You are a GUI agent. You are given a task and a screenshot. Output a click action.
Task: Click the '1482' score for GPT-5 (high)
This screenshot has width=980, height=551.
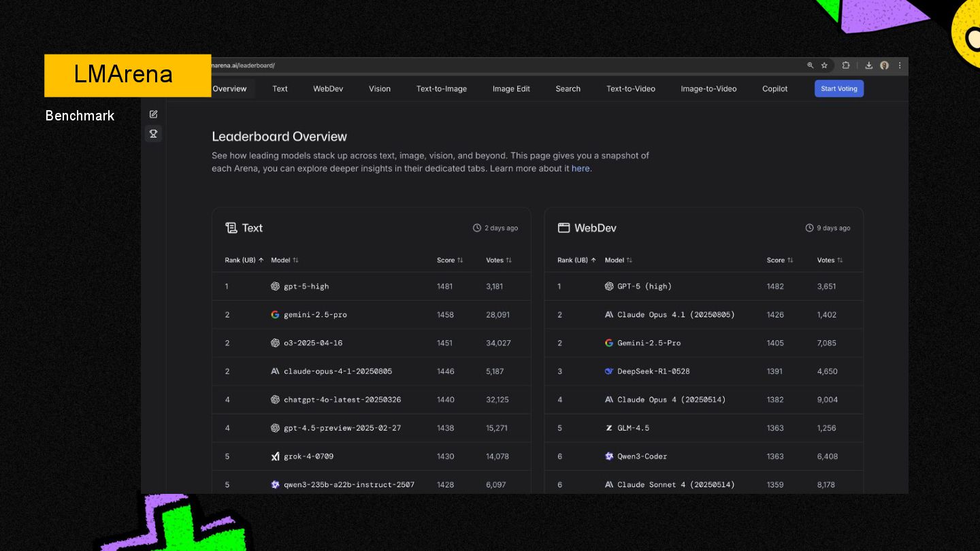click(775, 286)
